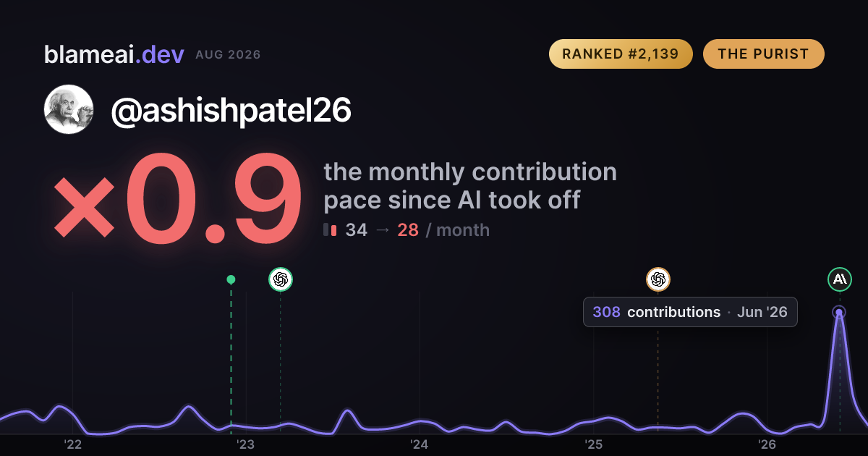Click the @ashishpatel26 username
868x456 pixels.
click(231, 110)
